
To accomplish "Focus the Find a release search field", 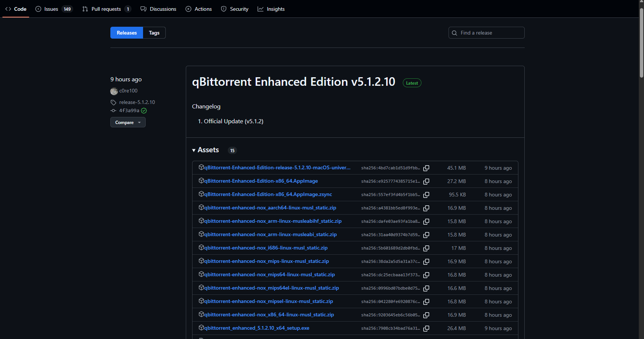I will (x=486, y=33).
